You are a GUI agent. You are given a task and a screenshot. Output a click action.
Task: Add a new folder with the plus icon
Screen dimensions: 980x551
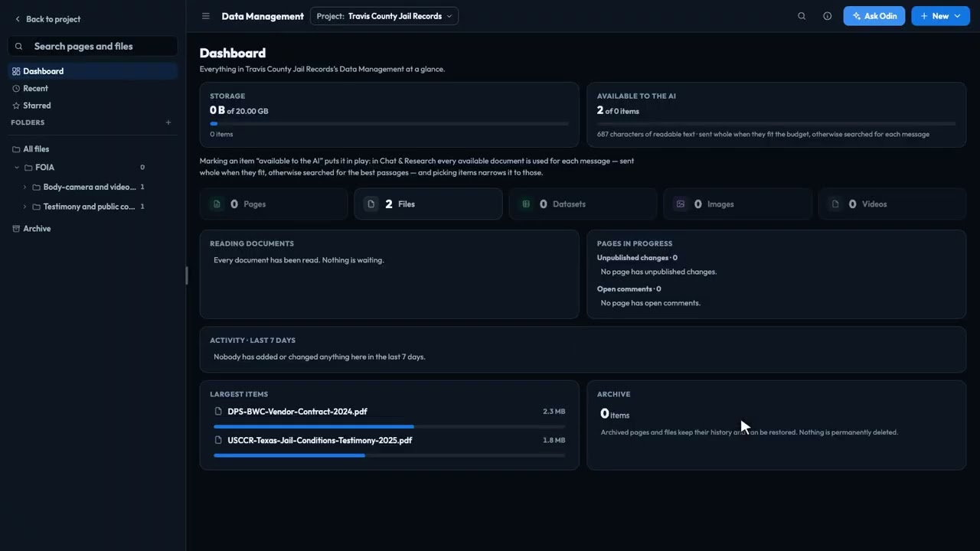168,122
